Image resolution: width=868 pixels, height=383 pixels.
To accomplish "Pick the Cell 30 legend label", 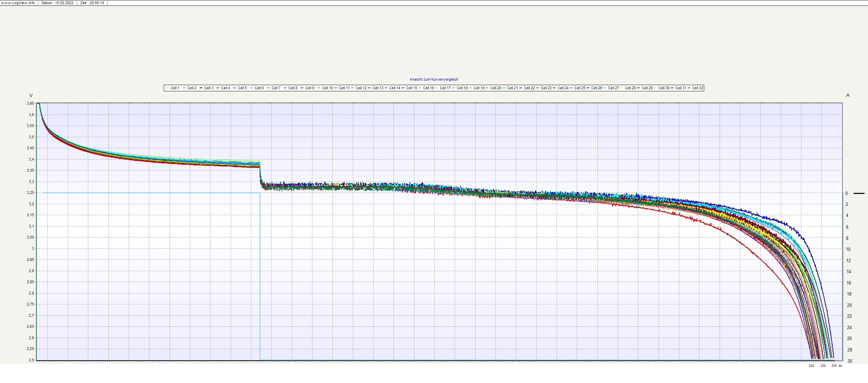I will (x=664, y=88).
